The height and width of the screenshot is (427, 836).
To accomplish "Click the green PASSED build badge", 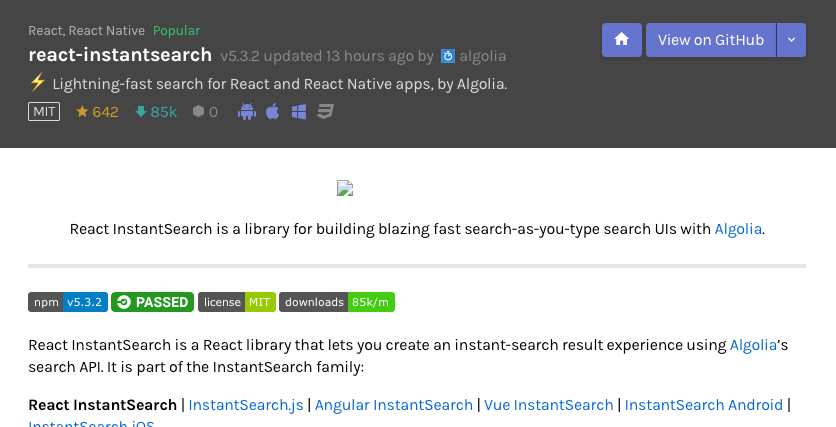I will (x=152, y=302).
